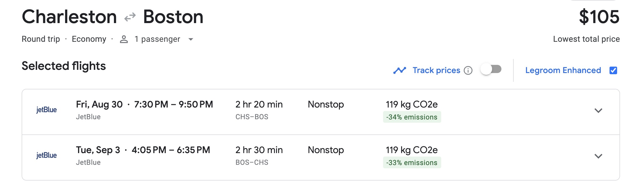
Task: Click the -33% emissions badge
Action: coord(412,163)
